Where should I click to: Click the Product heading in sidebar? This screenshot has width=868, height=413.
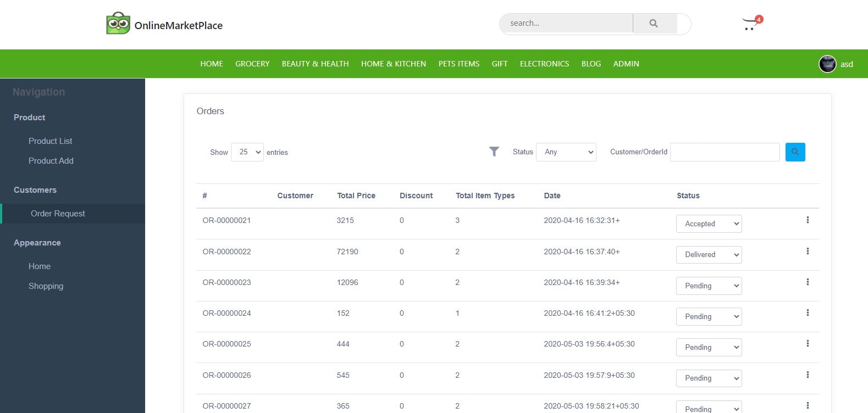pos(30,118)
